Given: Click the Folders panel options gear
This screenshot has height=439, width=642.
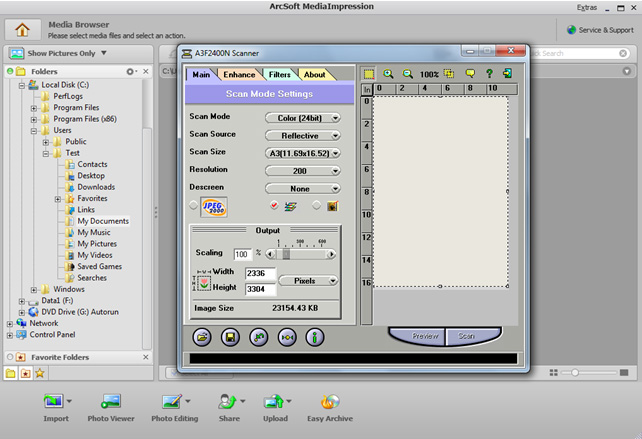Looking at the screenshot, I should click(x=131, y=71).
